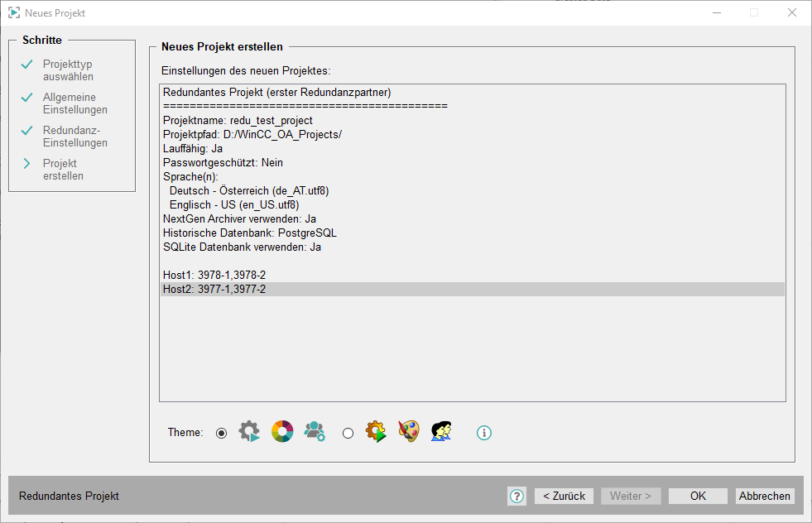Select the Passwortgeschützt: Nein line
Image resolution: width=812 pixels, height=523 pixels.
click(x=473, y=162)
